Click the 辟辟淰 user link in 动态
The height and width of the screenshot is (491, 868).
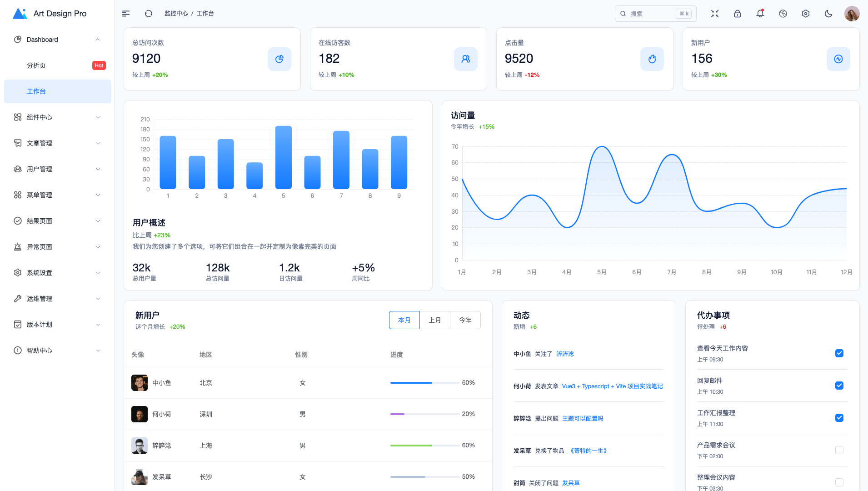[x=564, y=354]
